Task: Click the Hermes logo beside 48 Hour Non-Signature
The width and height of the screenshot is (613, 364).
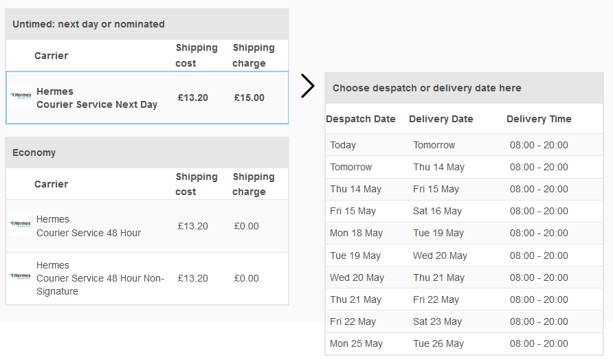Action: click(x=21, y=276)
